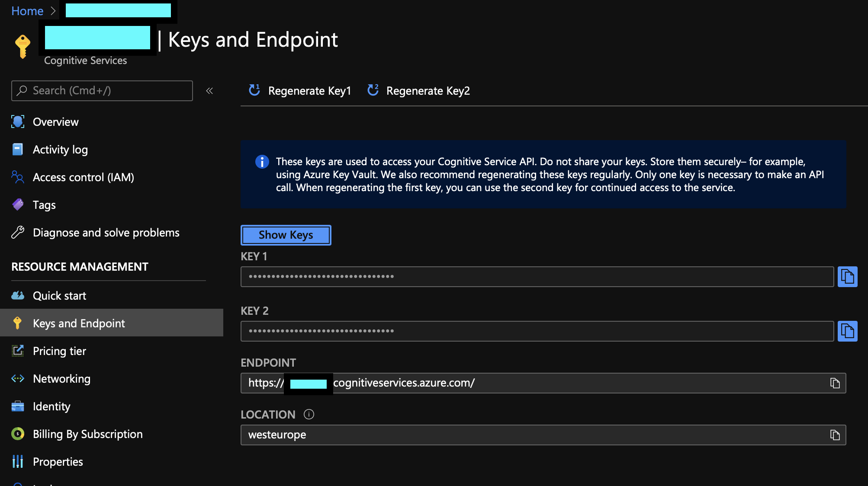Click the Networking arrows icon
The image size is (868, 486).
pyautogui.click(x=18, y=379)
